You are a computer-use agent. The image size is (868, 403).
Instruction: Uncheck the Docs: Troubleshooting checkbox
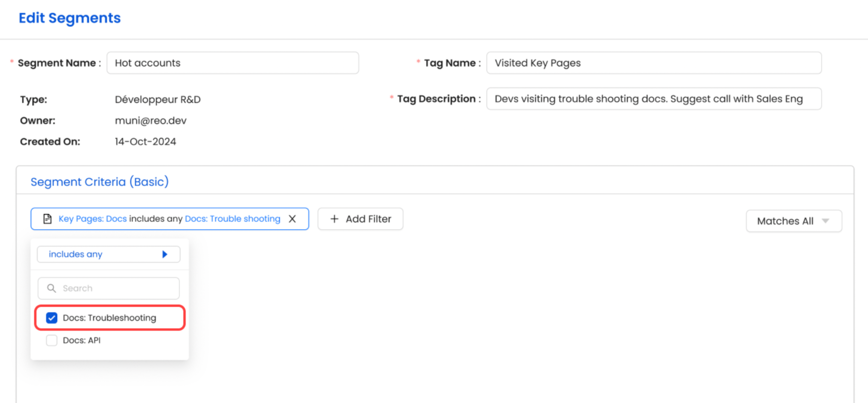pyautogui.click(x=52, y=318)
